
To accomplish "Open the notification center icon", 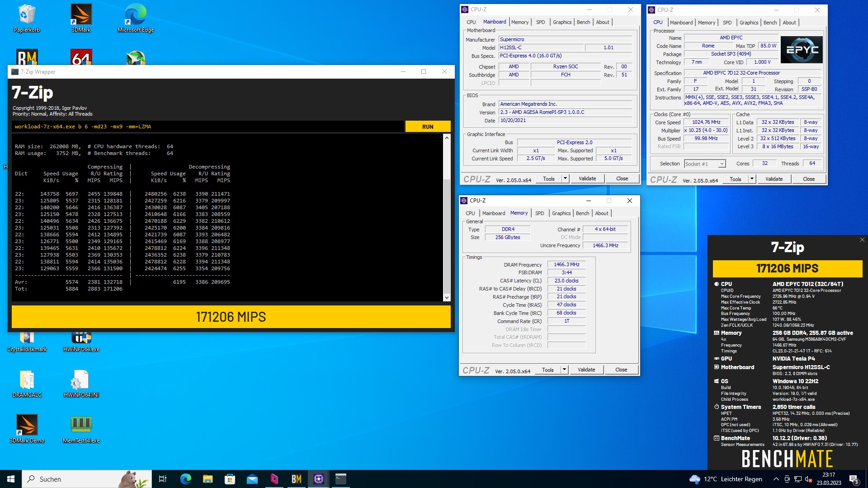I will click(x=854, y=479).
